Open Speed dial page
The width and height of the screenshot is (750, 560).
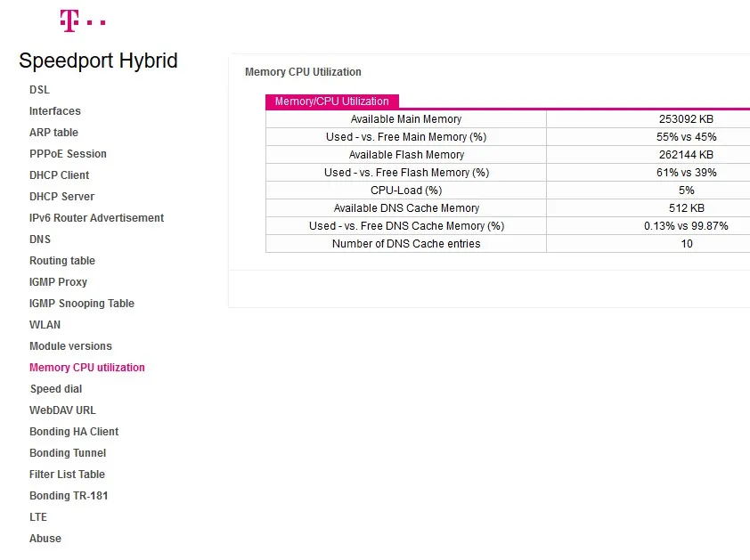pyautogui.click(x=56, y=389)
